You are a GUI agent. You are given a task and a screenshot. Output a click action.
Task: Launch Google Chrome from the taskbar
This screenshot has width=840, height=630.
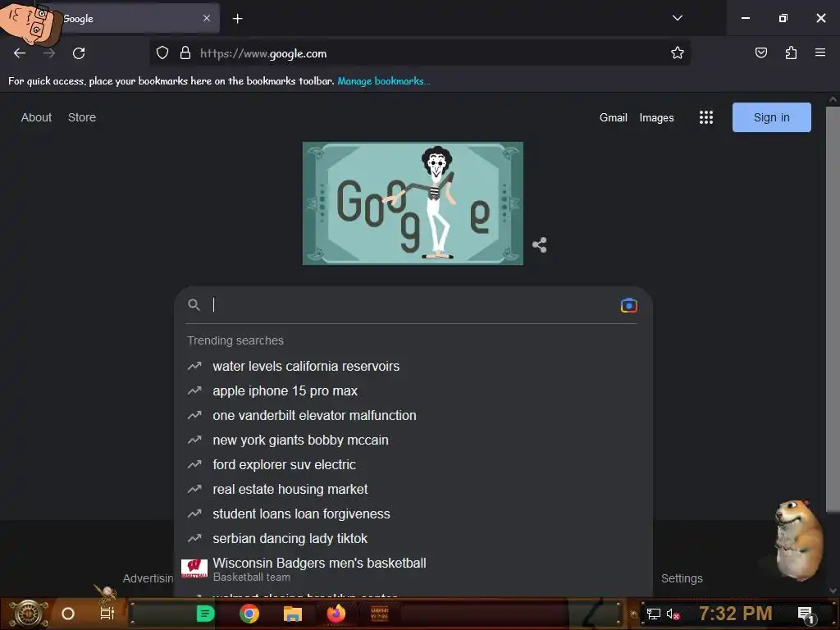pyautogui.click(x=249, y=614)
